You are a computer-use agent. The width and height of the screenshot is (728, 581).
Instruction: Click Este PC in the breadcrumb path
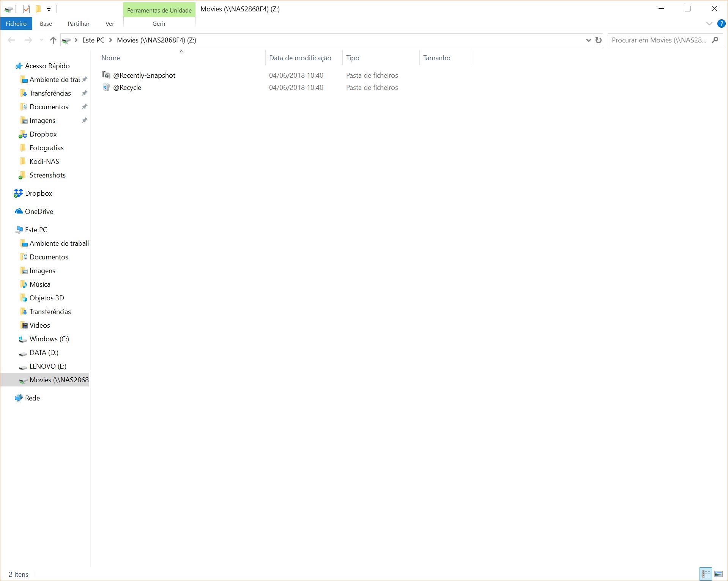(93, 40)
